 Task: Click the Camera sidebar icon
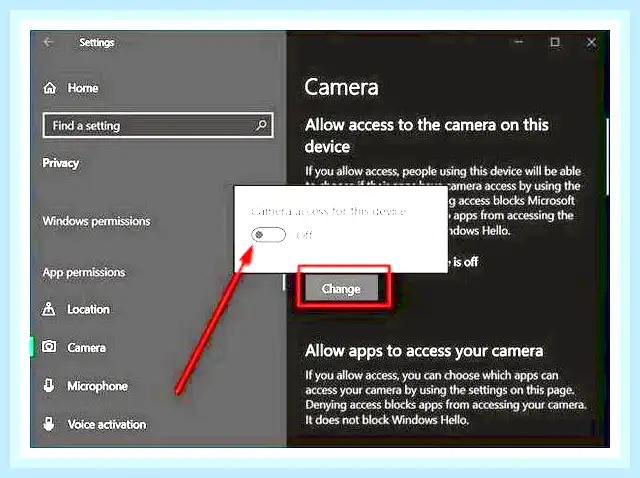[x=49, y=347]
